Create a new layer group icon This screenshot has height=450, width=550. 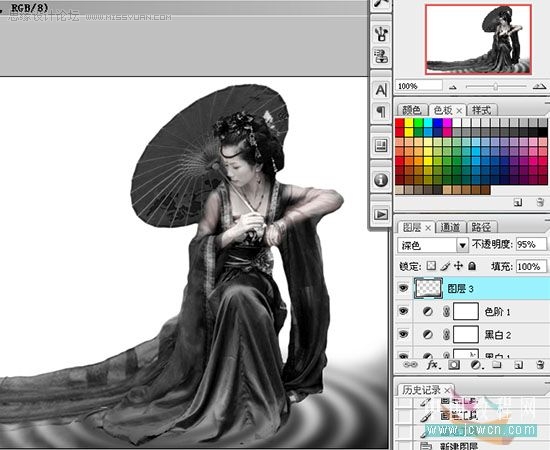click(x=496, y=365)
